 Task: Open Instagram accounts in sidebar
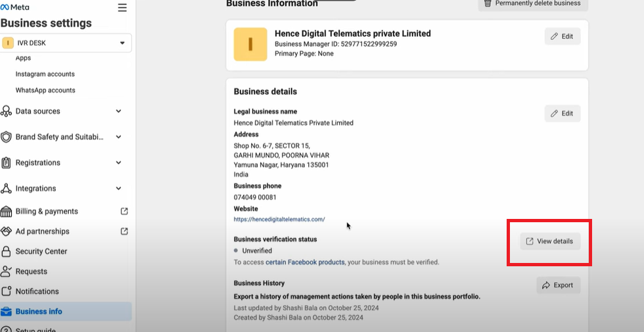point(45,74)
